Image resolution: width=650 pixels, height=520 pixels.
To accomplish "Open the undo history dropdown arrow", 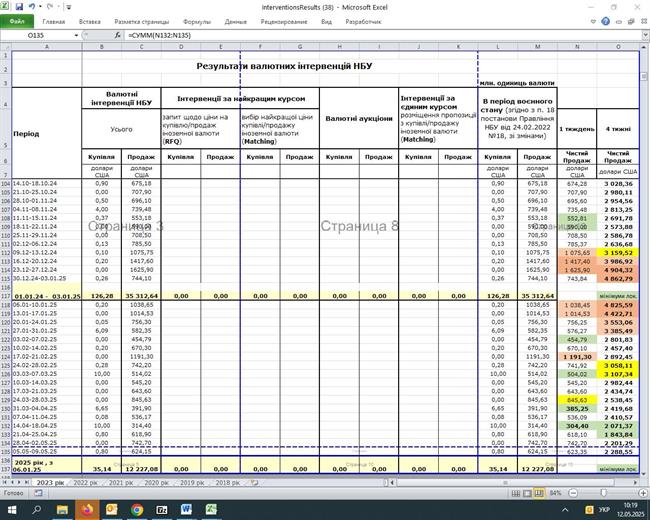I will [x=40, y=7].
